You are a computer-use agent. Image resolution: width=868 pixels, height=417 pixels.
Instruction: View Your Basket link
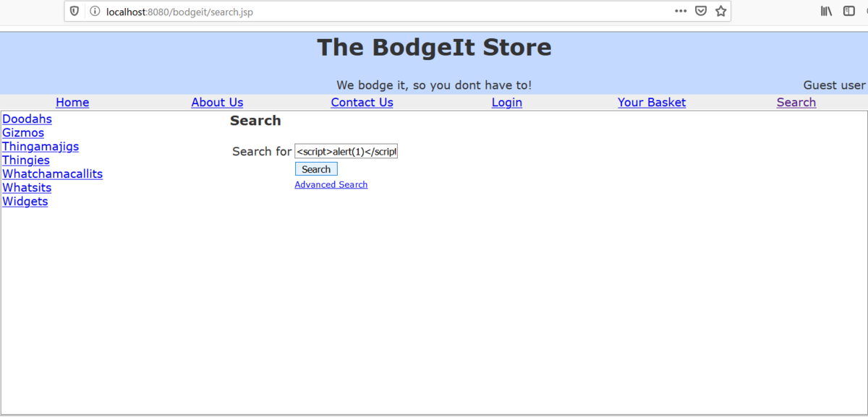pos(652,103)
